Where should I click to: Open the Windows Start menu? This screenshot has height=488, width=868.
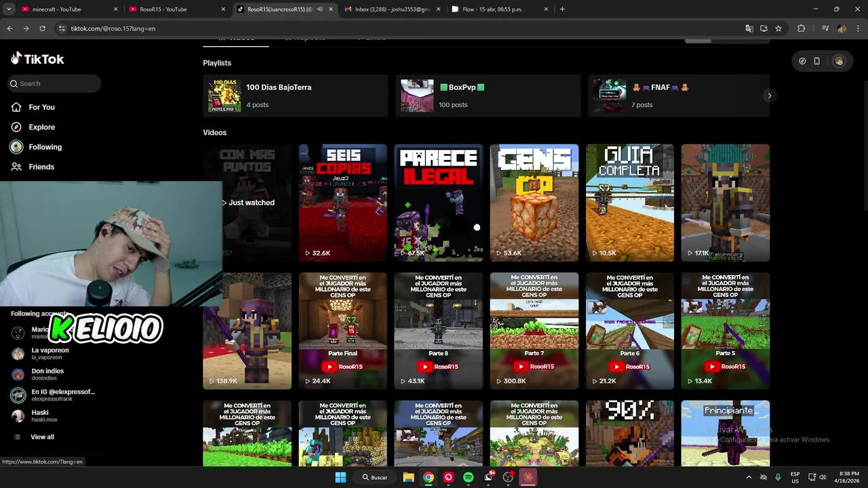pos(340,477)
